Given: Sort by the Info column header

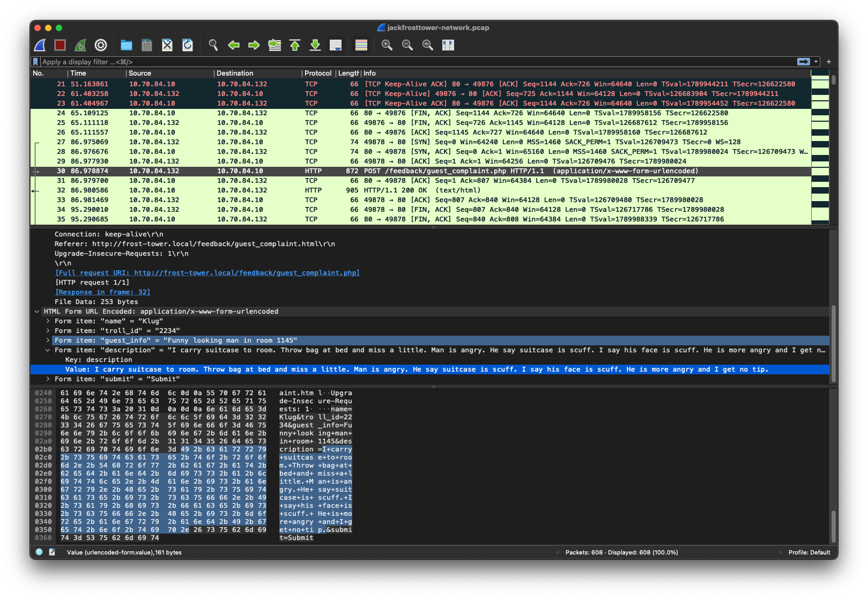Looking at the screenshot, I should pyautogui.click(x=585, y=73).
